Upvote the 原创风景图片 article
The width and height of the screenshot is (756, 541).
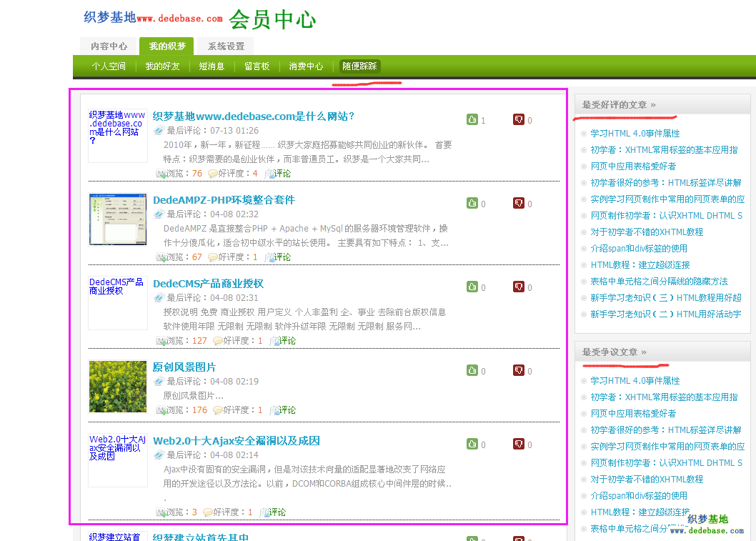pos(472,370)
